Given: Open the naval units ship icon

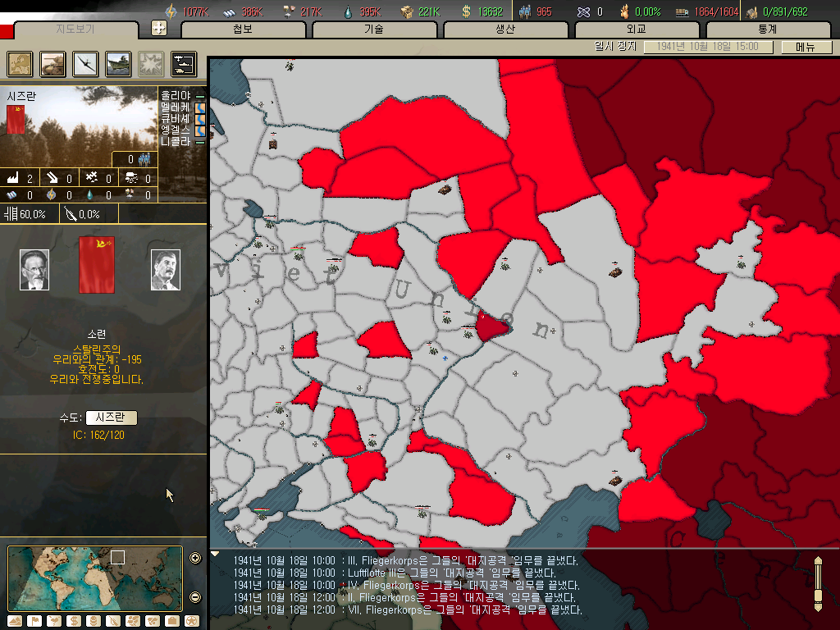Looking at the screenshot, I should coord(118,64).
